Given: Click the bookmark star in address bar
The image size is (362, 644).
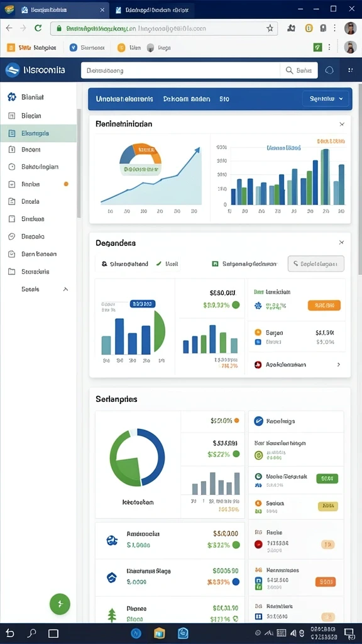Looking at the screenshot, I should (270, 28).
